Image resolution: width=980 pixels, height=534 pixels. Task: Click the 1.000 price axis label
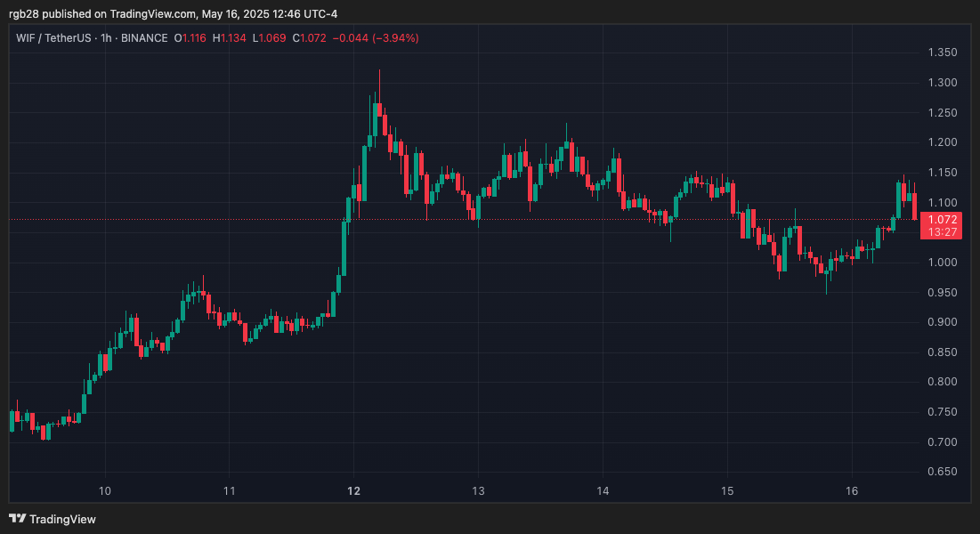tap(943, 262)
